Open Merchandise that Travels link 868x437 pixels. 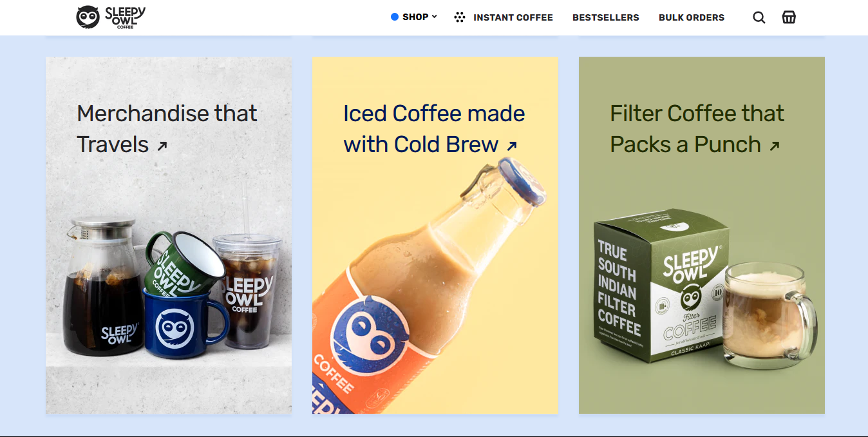(167, 129)
